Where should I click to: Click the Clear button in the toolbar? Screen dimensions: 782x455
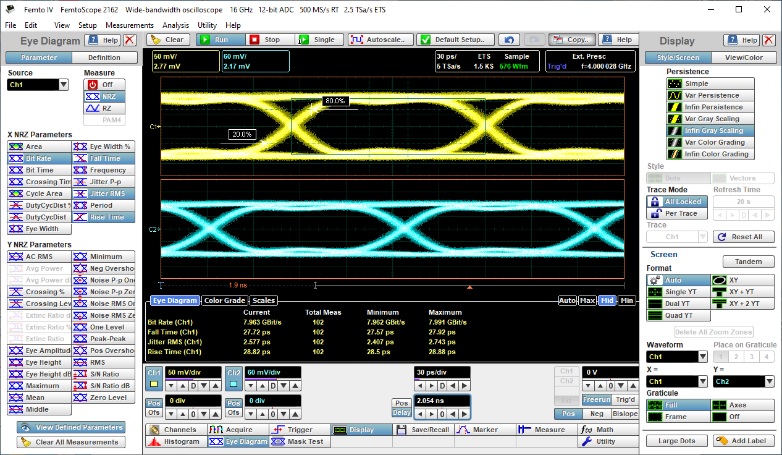point(168,40)
